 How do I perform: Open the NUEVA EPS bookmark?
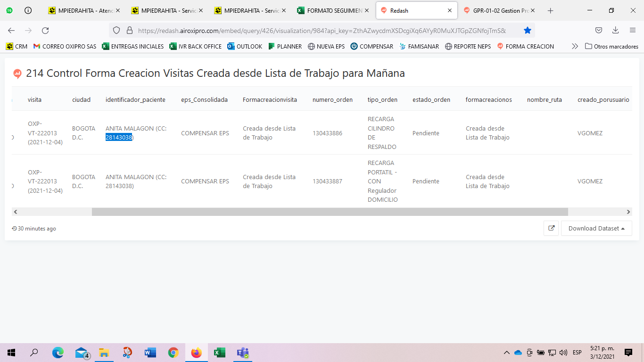(326, 46)
